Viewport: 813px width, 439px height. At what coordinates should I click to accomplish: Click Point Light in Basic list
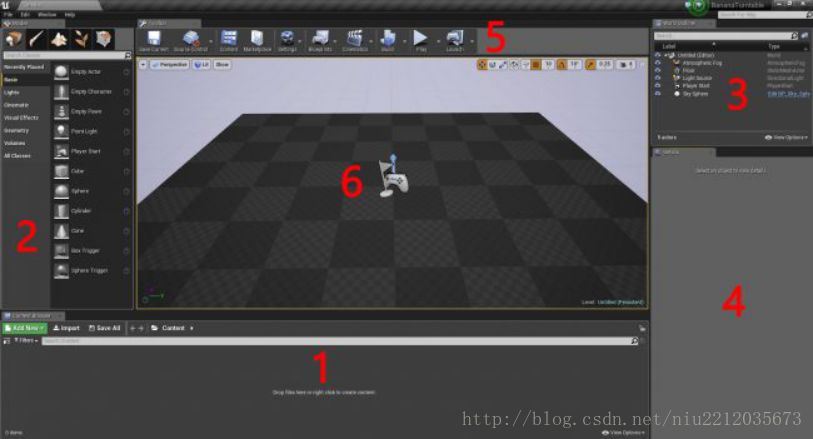91,131
